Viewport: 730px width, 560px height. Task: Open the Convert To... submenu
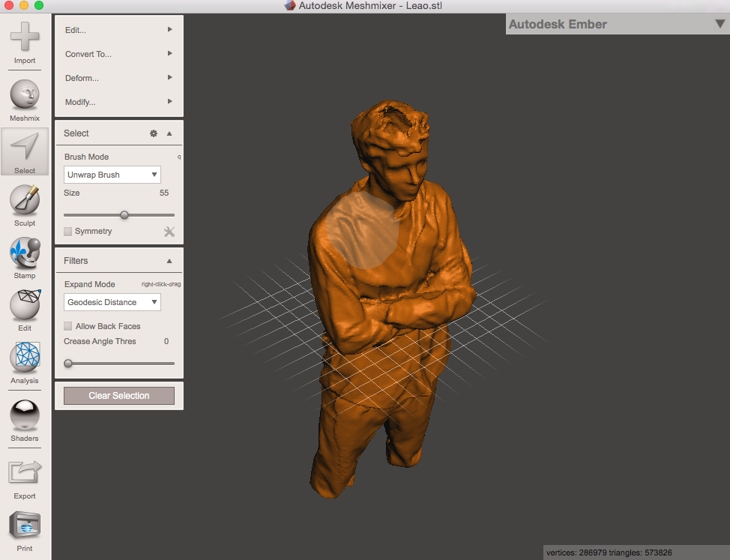click(x=118, y=54)
